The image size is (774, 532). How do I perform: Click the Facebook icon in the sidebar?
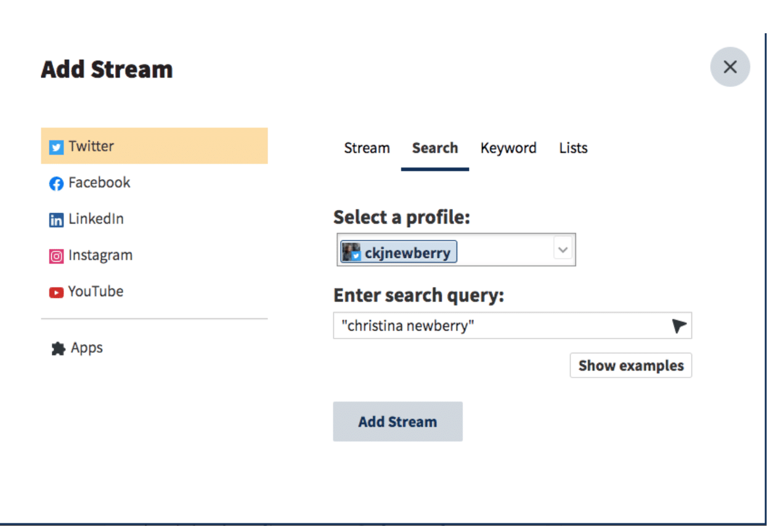click(x=56, y=183)
